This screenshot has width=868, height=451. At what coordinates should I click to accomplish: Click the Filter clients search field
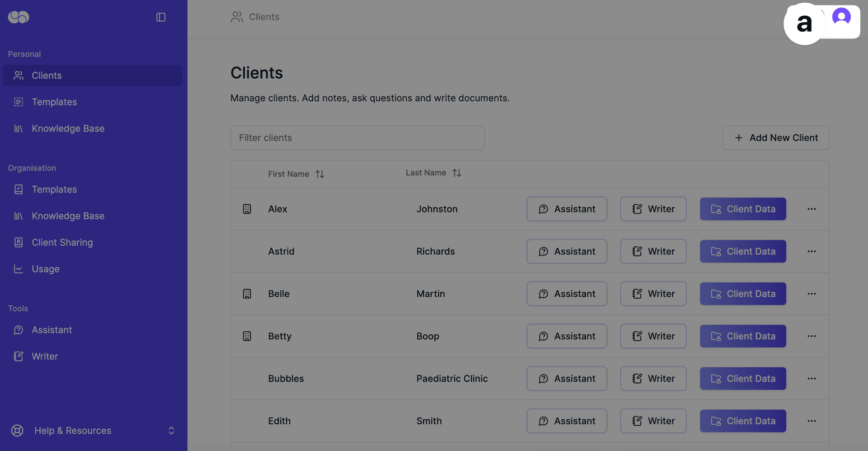click(x=357, y=138)
